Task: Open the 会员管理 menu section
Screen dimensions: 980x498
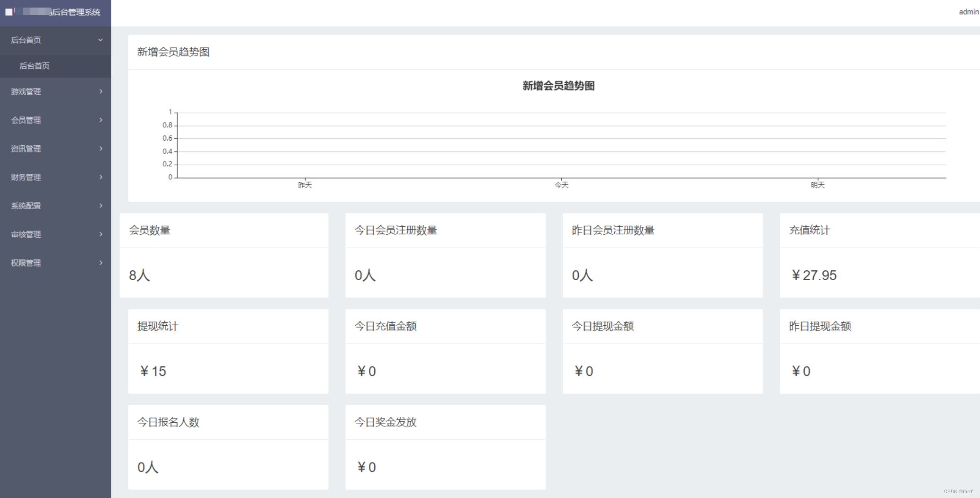Action: coord(26,120)
